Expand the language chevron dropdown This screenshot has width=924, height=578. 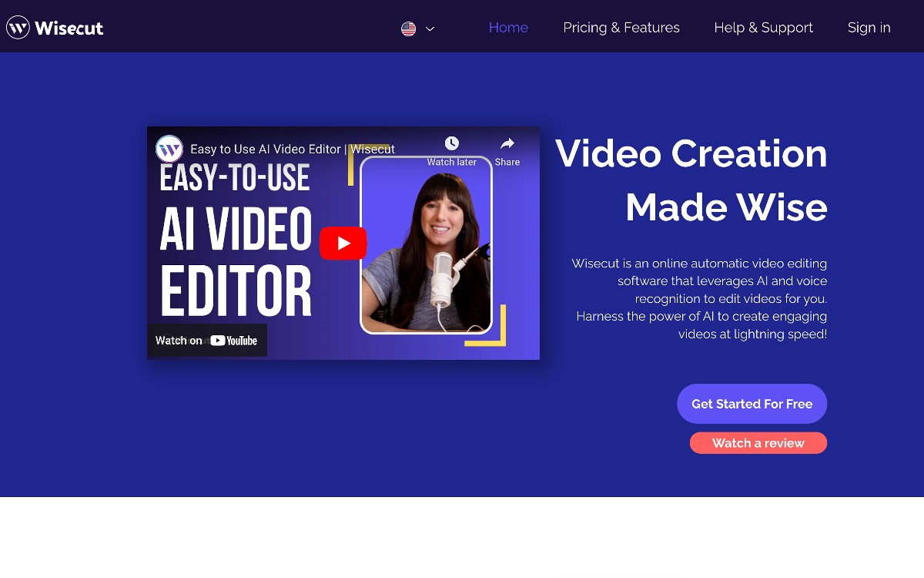coord(430,29)
